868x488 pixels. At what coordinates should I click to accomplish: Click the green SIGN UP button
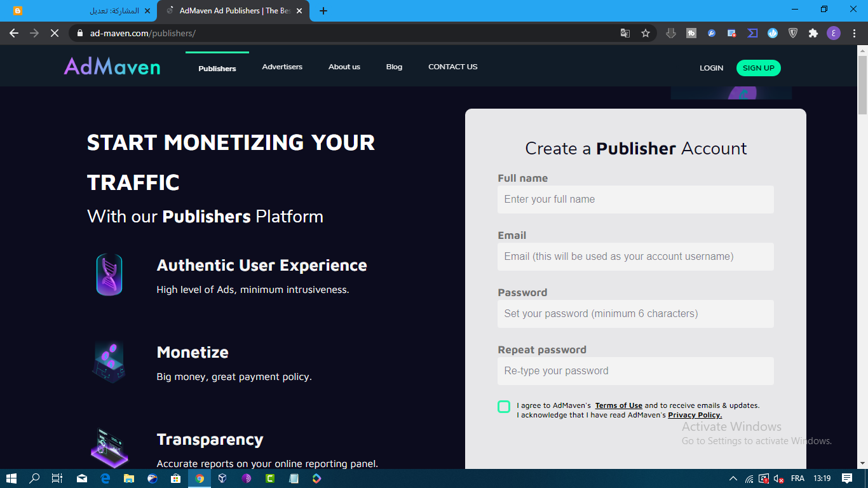pos(758,68)
